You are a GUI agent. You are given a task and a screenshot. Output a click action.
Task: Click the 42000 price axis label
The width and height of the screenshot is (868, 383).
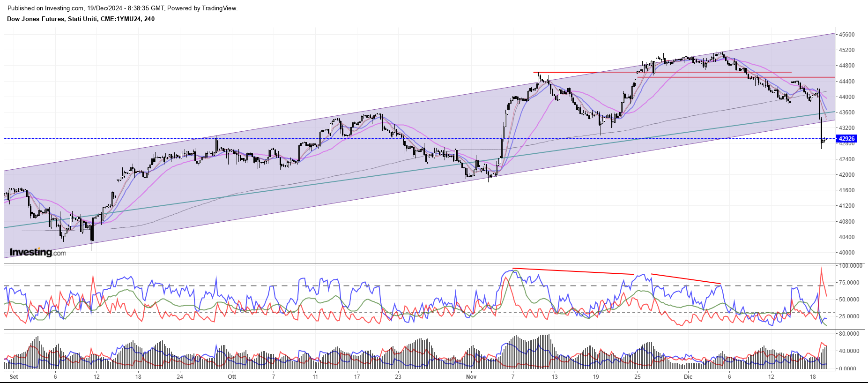click(x=847, y=175)
